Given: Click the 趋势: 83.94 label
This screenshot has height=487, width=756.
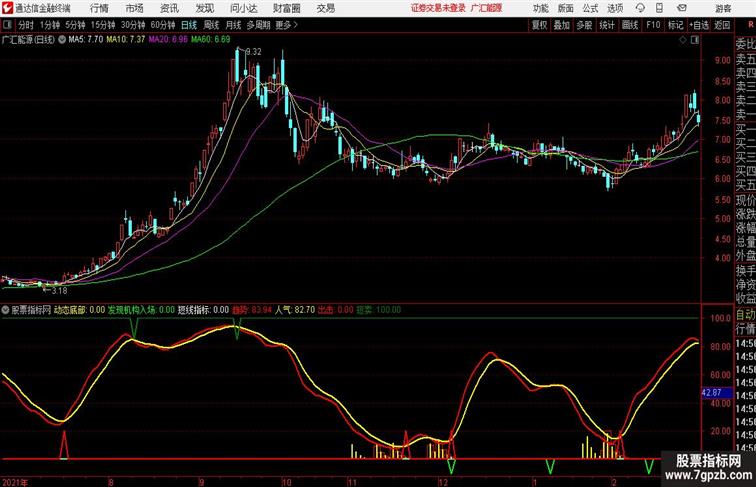Looking at the screenshot, I should point(252,310).
